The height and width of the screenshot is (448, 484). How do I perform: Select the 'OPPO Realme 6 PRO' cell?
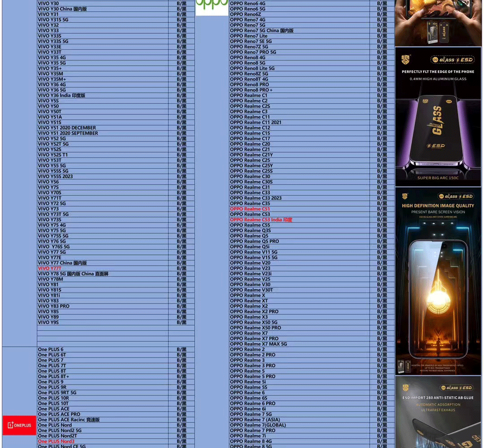coord(299,404)
